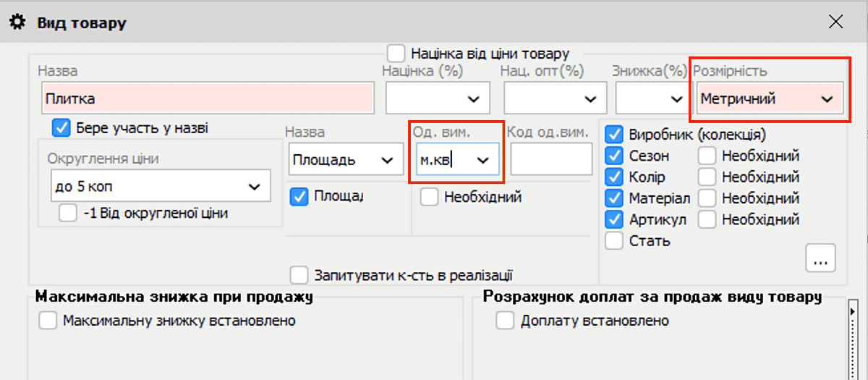Check the Доплату встановлено option
Image resolution: width=868 pixels, height=380 pixels.
[x=505, y=321]
